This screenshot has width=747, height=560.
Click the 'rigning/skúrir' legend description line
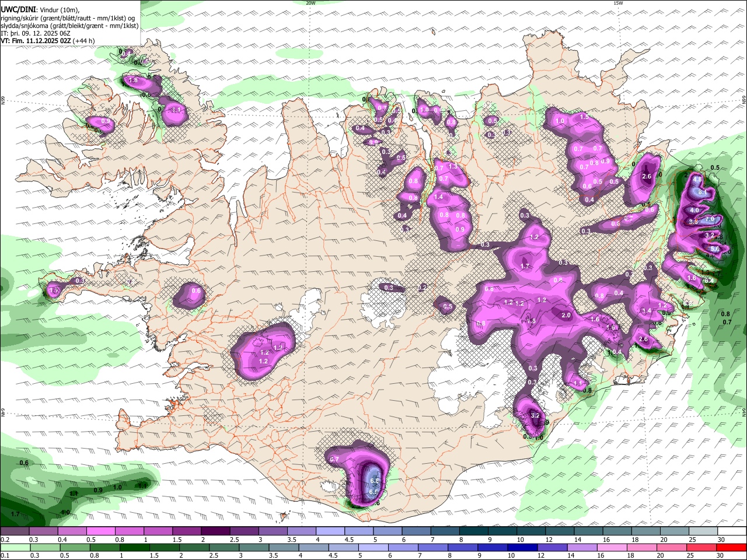click(x=67, y=17)
